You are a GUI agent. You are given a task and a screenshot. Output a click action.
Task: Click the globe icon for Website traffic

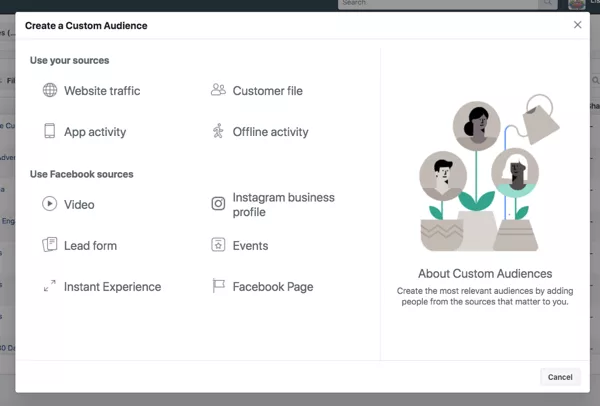[x=50, y=91]
